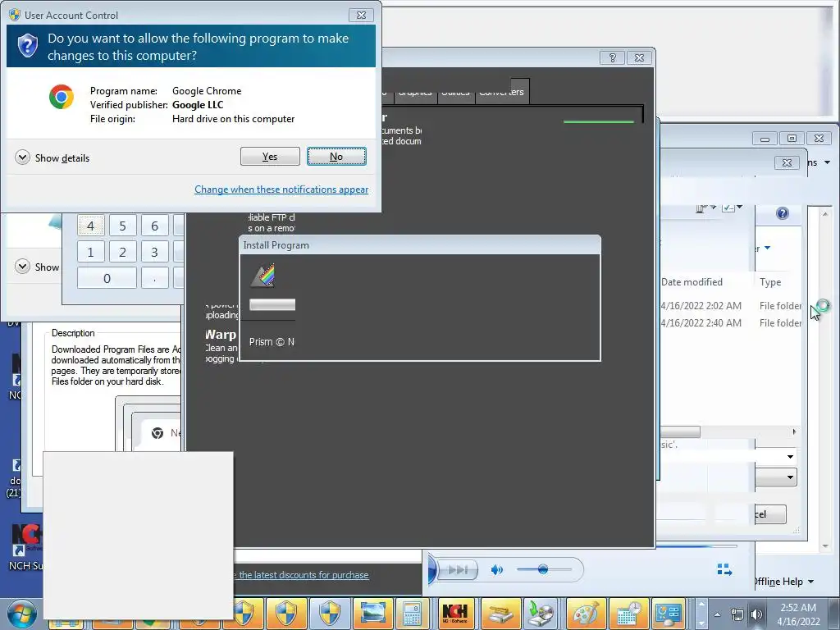The width and height of the screenshot is (840, 630).
Task: Open the Date and Time calendar taskbar icon
Action: 628,614
